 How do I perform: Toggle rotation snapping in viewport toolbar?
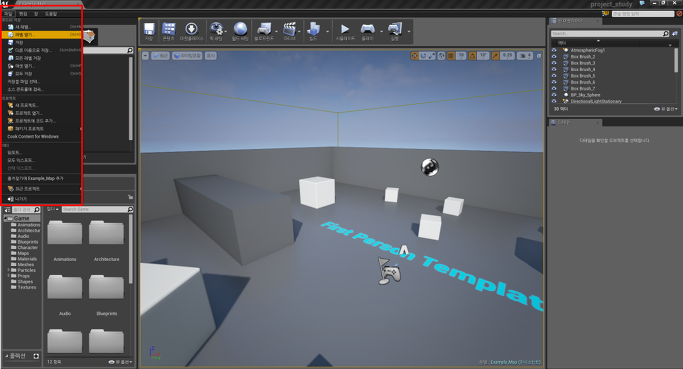click(x=473, y=56)
